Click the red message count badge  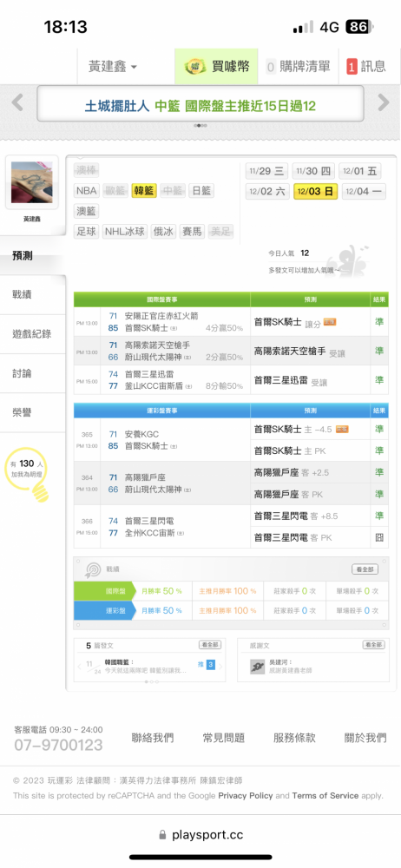pyautogui.click(x=352, y=67)
